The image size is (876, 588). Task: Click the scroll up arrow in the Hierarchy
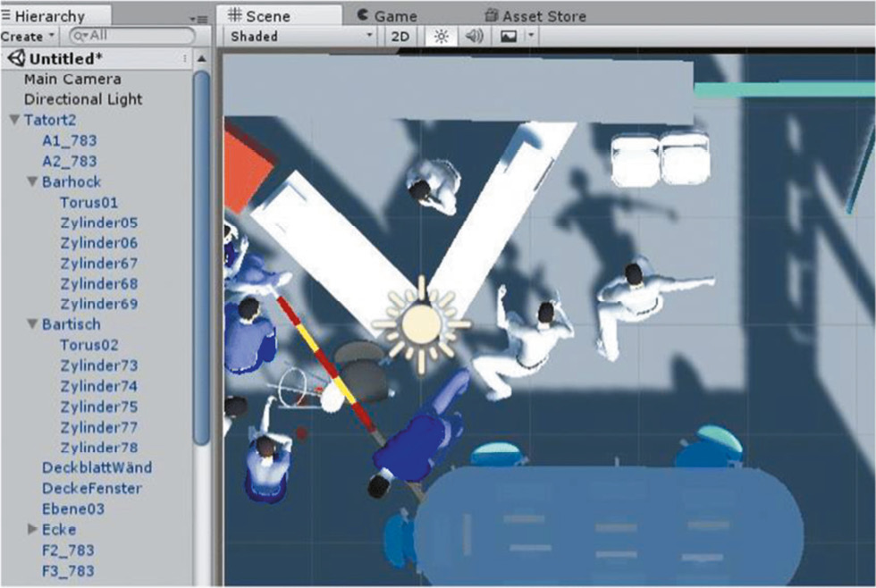click(202, 59)
